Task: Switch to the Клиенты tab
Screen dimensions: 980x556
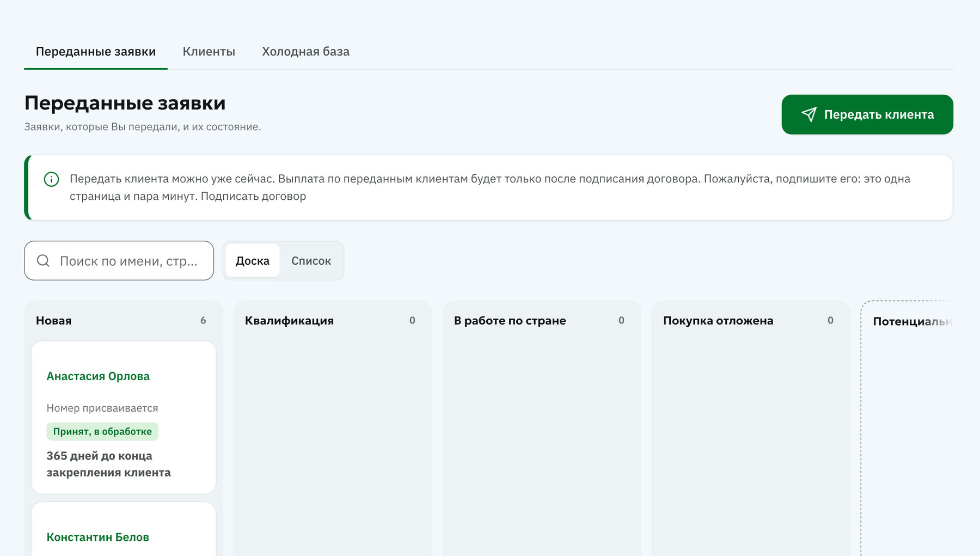Action: [209, 52]
